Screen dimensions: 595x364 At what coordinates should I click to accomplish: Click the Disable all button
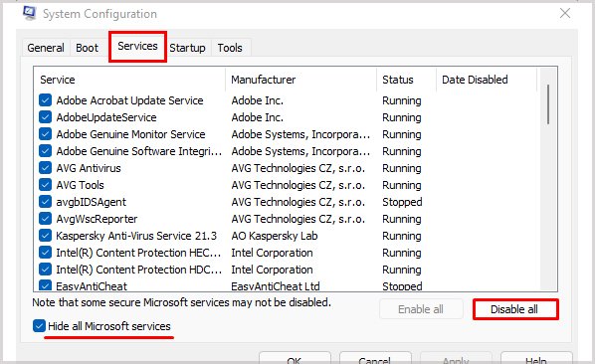pyautogui.click(x=515, y=309)
